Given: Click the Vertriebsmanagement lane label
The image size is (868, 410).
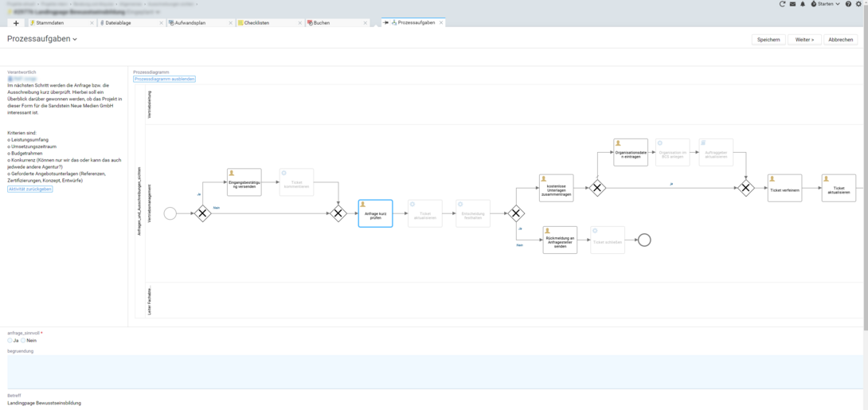Looking at the screenshot, I should click(x=150, y=204).
